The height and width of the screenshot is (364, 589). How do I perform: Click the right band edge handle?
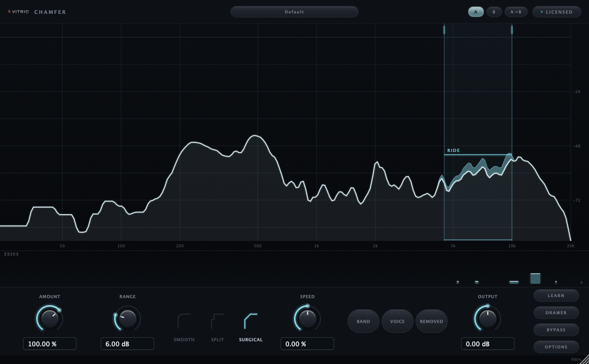(x=511, y=29)
